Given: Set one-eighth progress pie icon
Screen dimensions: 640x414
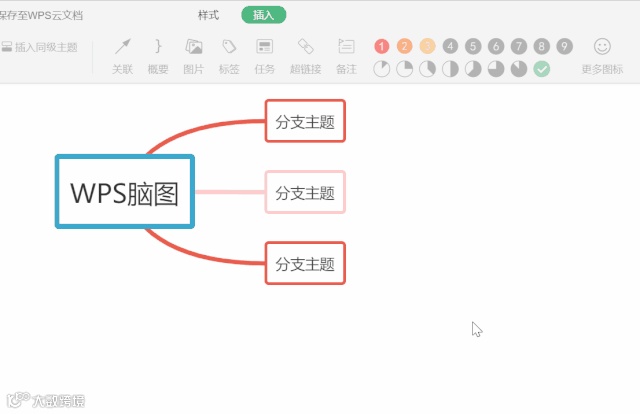Looking at the screenshot, I should click(382, 69).
